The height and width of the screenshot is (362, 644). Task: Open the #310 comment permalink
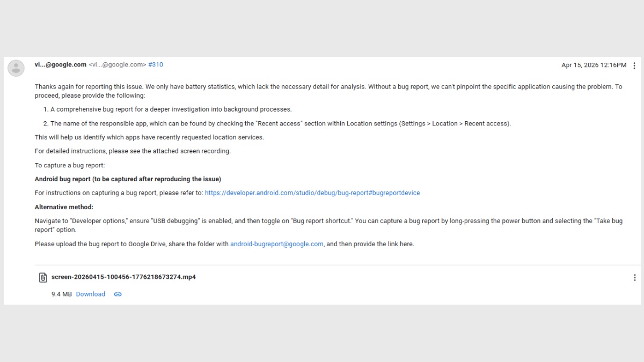(156, 65)
